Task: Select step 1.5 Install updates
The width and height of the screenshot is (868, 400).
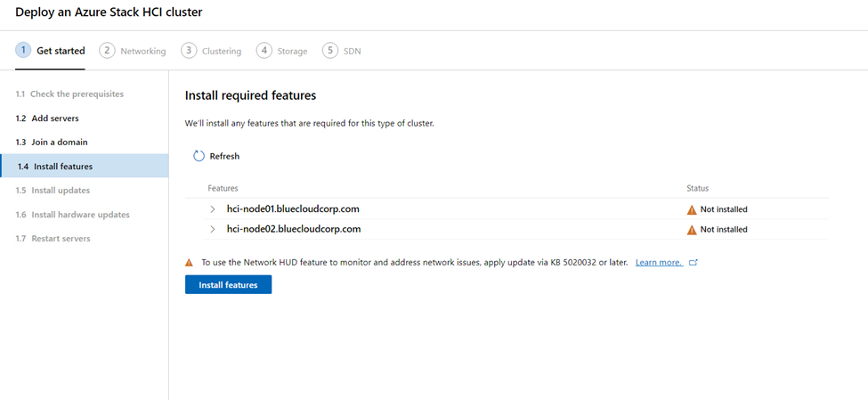Action: pyautogui.click(x=53, y=190)
